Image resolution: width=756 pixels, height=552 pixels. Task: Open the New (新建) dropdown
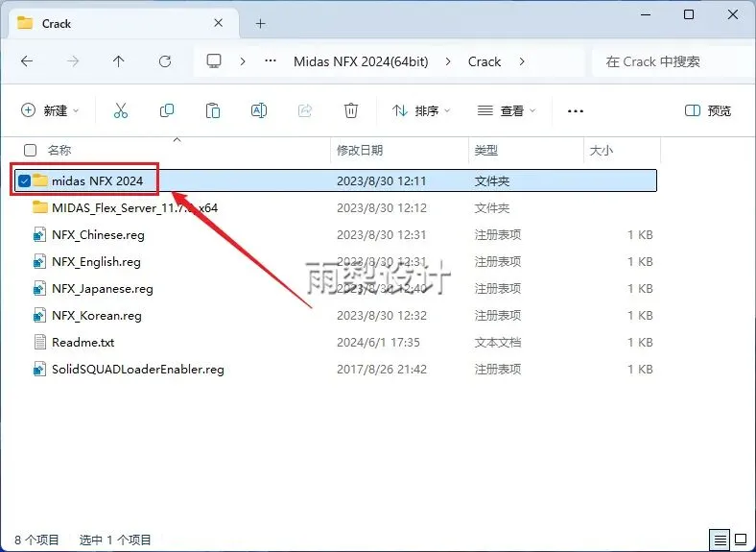(x=50, y=111)
